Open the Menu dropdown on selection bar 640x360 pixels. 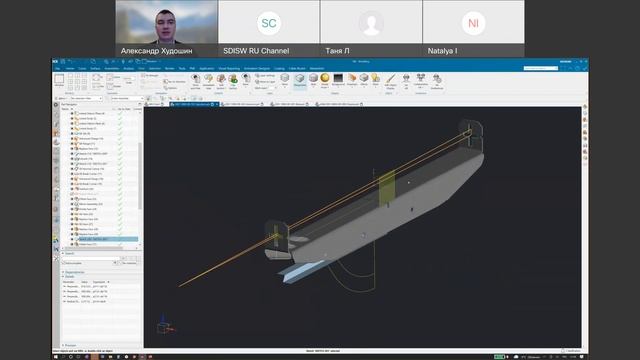point(62,98)
